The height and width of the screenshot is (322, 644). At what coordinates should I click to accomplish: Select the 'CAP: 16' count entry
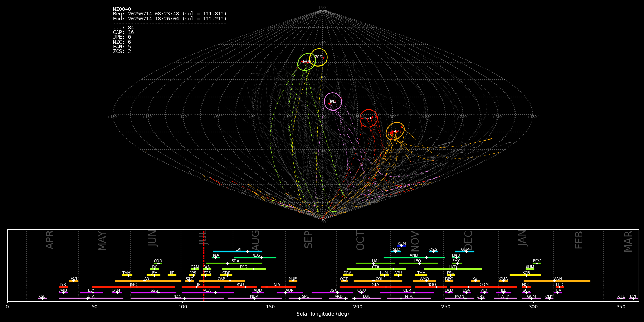123,33
